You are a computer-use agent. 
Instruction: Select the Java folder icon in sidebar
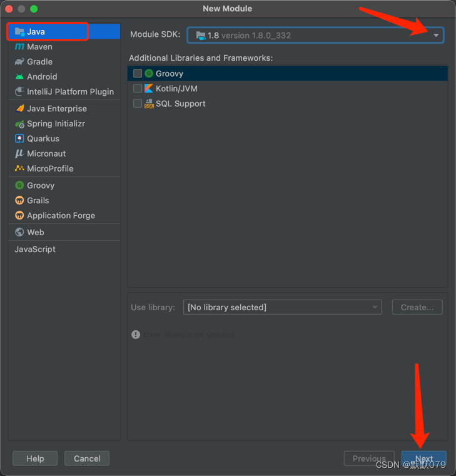coord(20,31)
